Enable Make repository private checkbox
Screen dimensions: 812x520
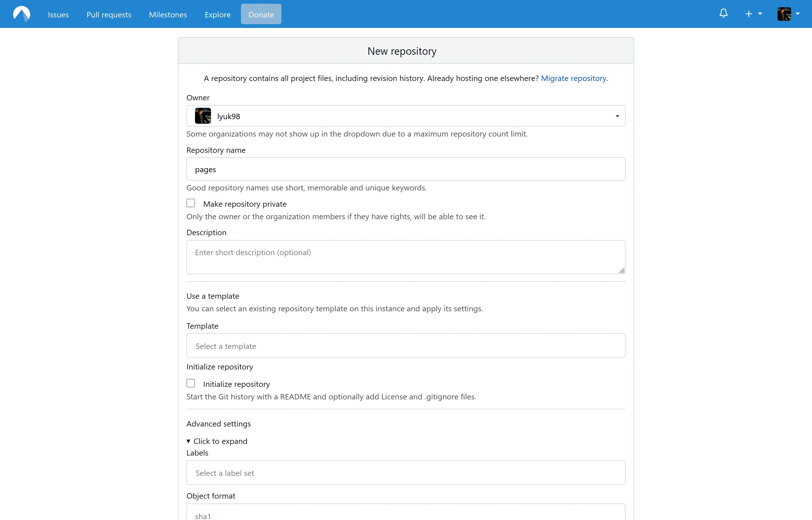point(191,203)
